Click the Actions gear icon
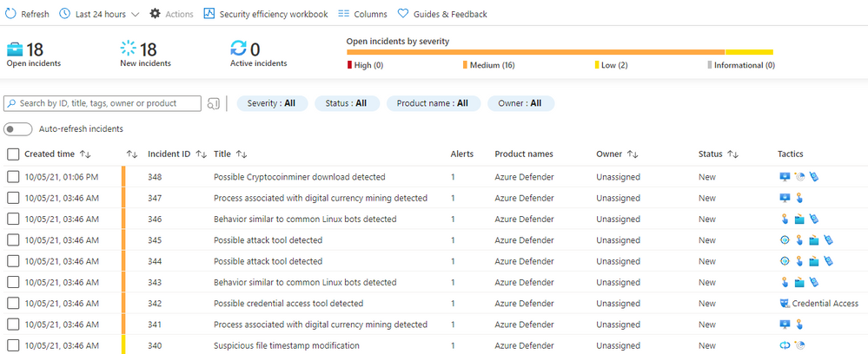Screen dimensions: 868x354 (155, 13)
